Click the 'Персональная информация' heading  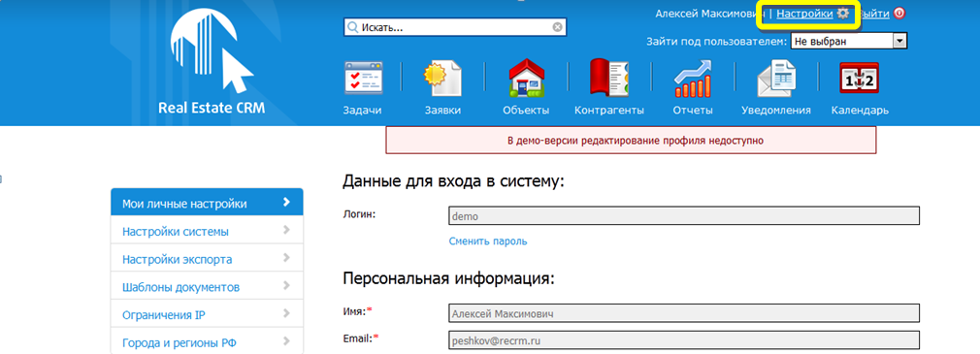coord(448,278)
